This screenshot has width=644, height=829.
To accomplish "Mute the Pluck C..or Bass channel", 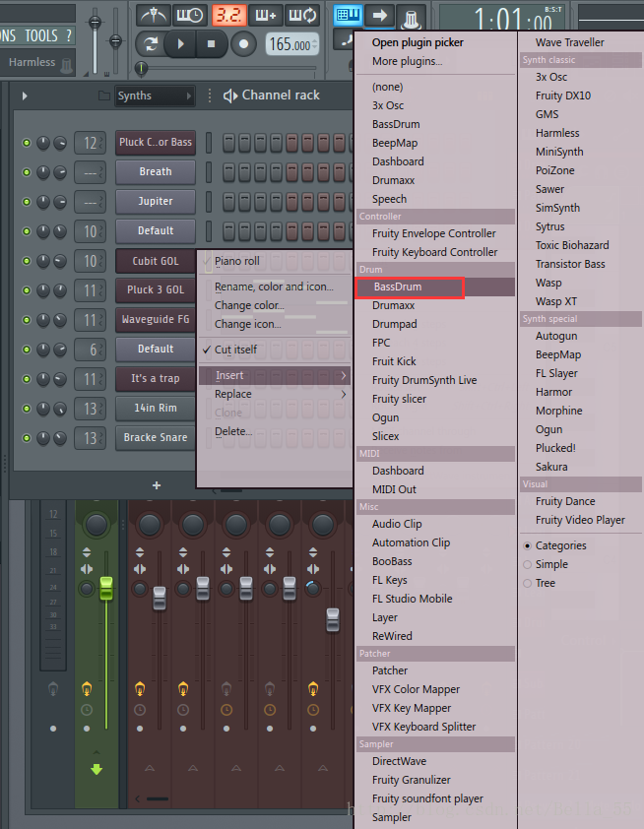I will tap(26, 143).
